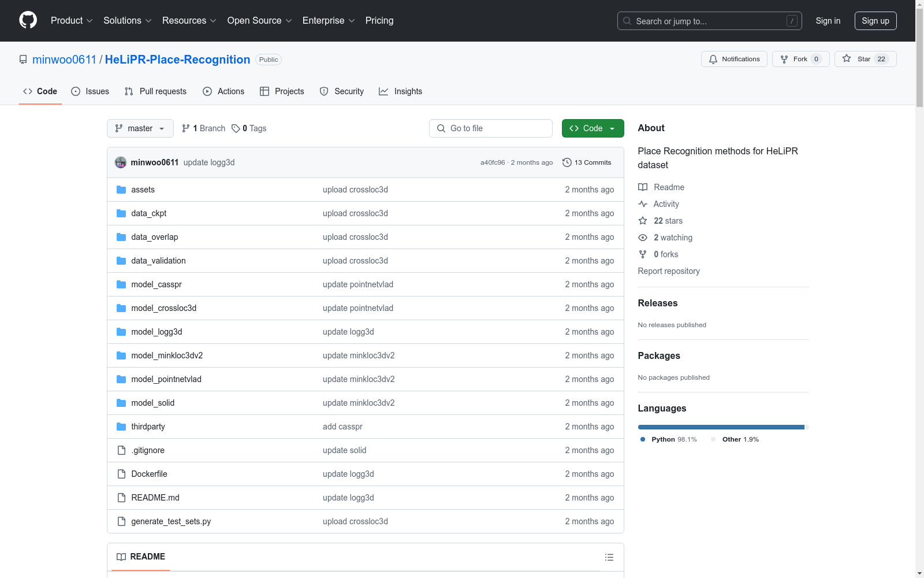Open the model_crossloc3d folder
The height and width of the screenshot is (578, 924).
164,308
